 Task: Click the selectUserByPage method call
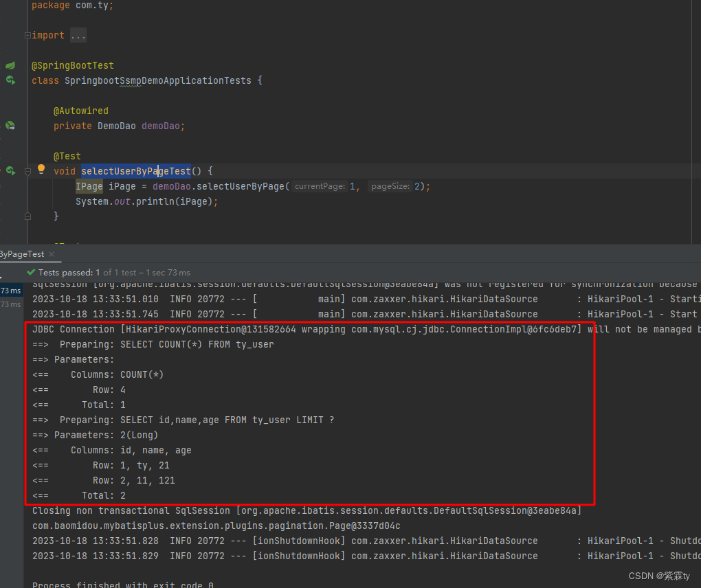[241, 186]
